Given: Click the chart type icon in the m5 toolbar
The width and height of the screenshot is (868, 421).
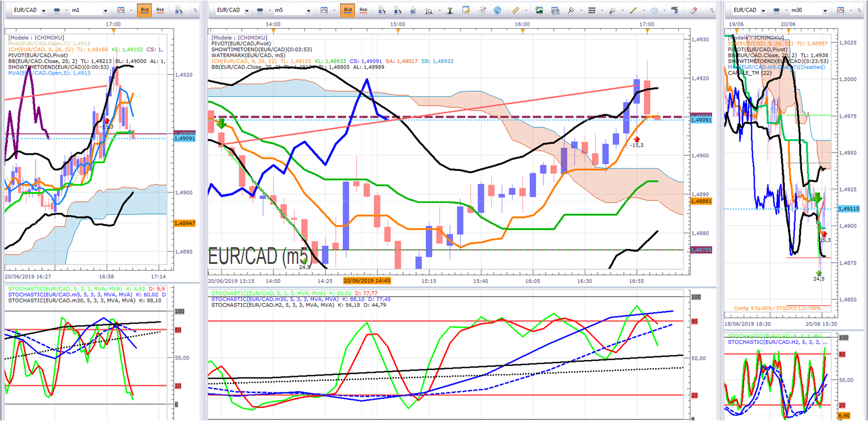Looking at the screenshot, I should 324,10.
